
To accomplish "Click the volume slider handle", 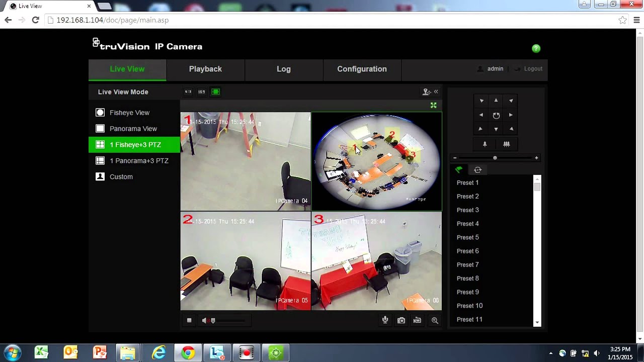I will tap(213, 320).
